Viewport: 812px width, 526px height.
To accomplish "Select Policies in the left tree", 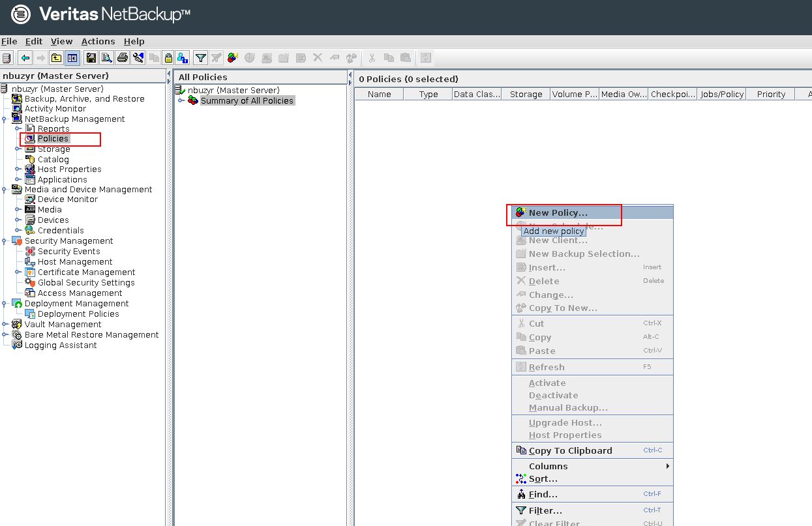I will (x=53, y=139).
